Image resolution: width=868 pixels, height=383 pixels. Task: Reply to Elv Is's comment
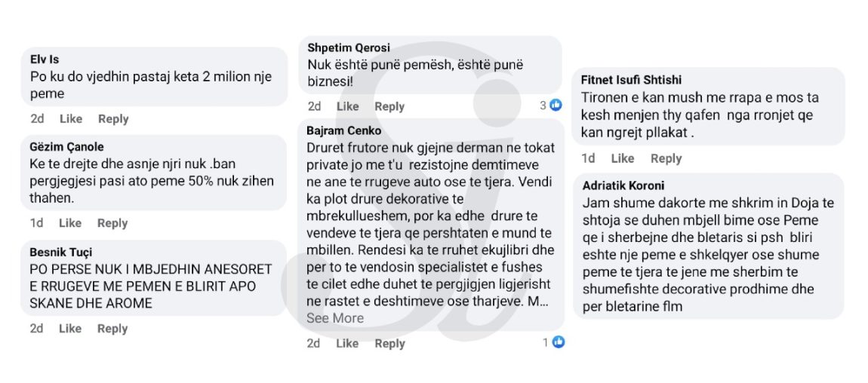(x=113, y=118)
